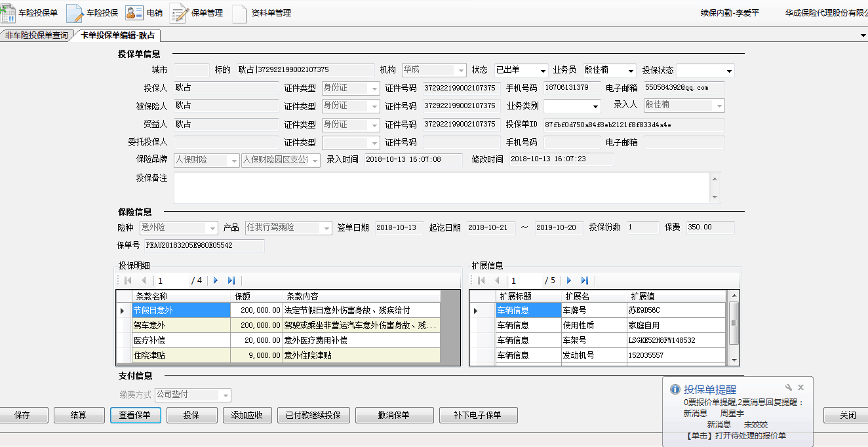
Task: Open 保单管理 from the toolbar
Action: click(x=179, y=12)
